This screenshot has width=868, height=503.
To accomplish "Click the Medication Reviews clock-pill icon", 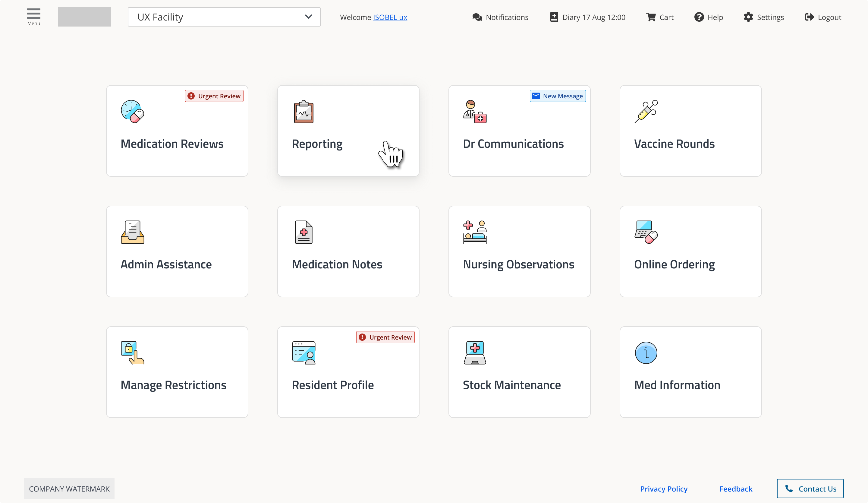I will pos(132,112).
